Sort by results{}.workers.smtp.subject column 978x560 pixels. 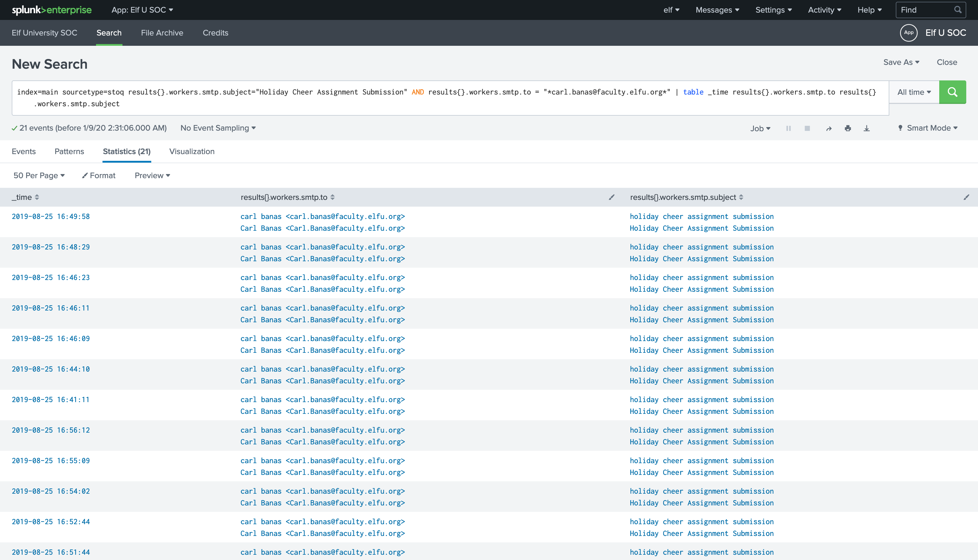[x=686, y=197]
